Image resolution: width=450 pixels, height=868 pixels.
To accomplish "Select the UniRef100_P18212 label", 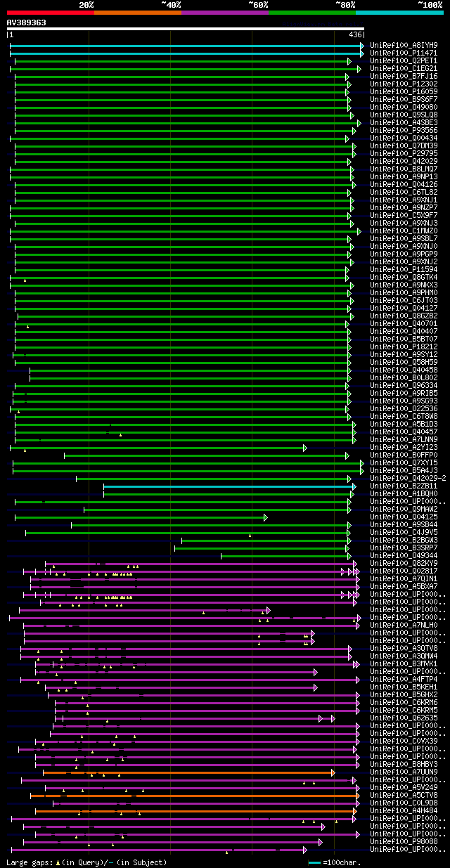I will [405, 346].
